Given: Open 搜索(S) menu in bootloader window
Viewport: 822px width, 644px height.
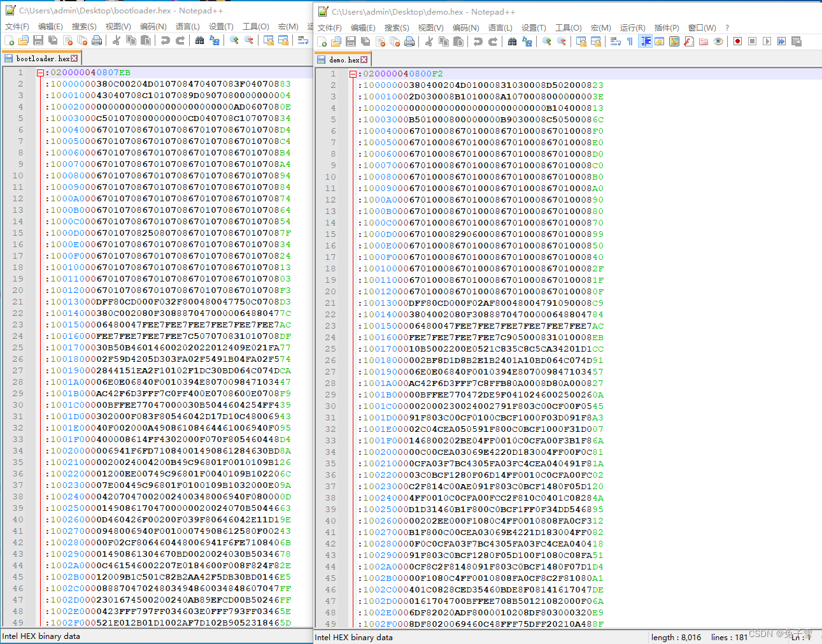Looking at the screenshot, I should (x=84, y=26).
